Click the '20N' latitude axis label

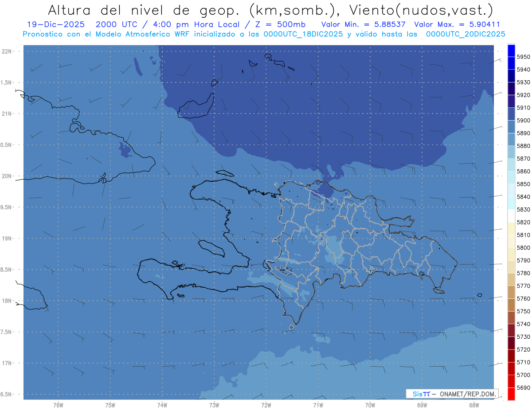tap(8, 176)
